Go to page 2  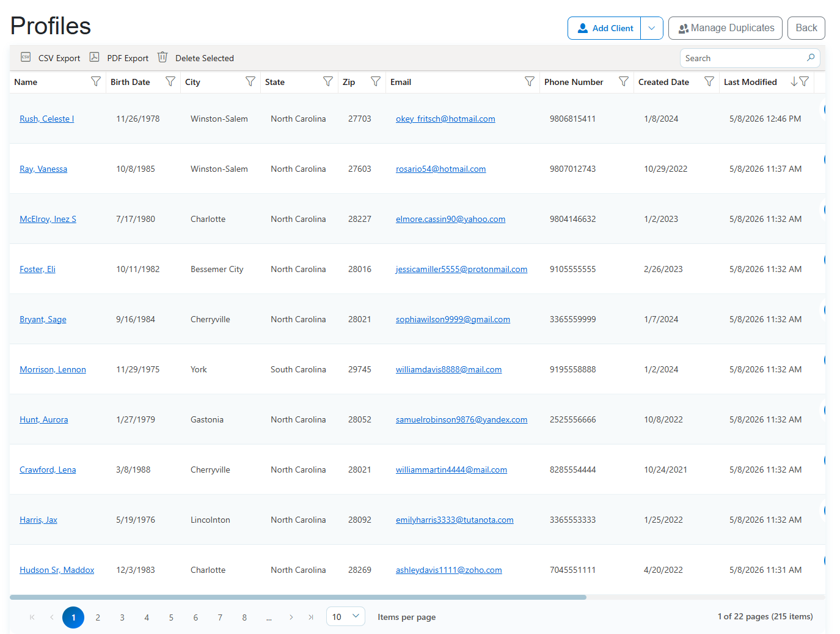tap(98, 617)
